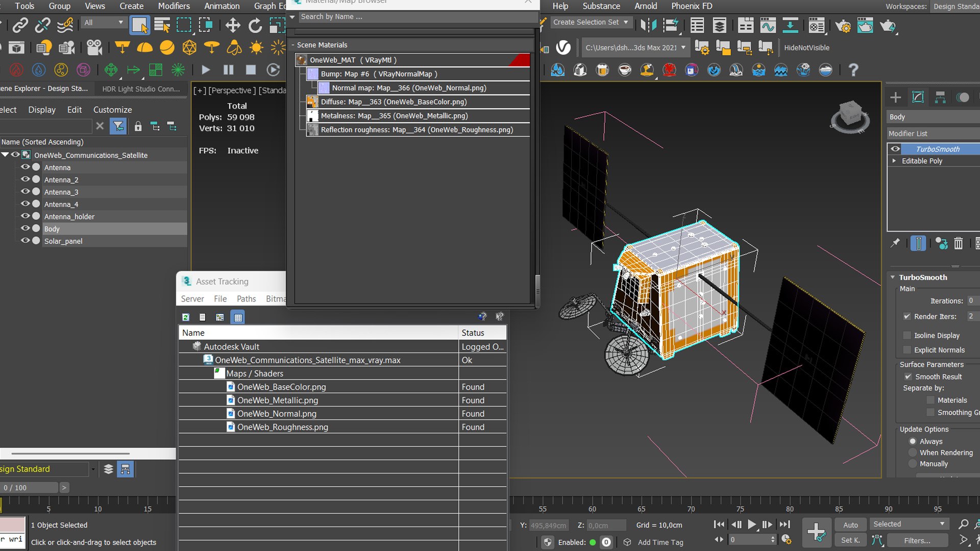Click the Phoenix FD red fire icon
The width and height of the screenshot is (980, 551).
(x=16, y=69)
